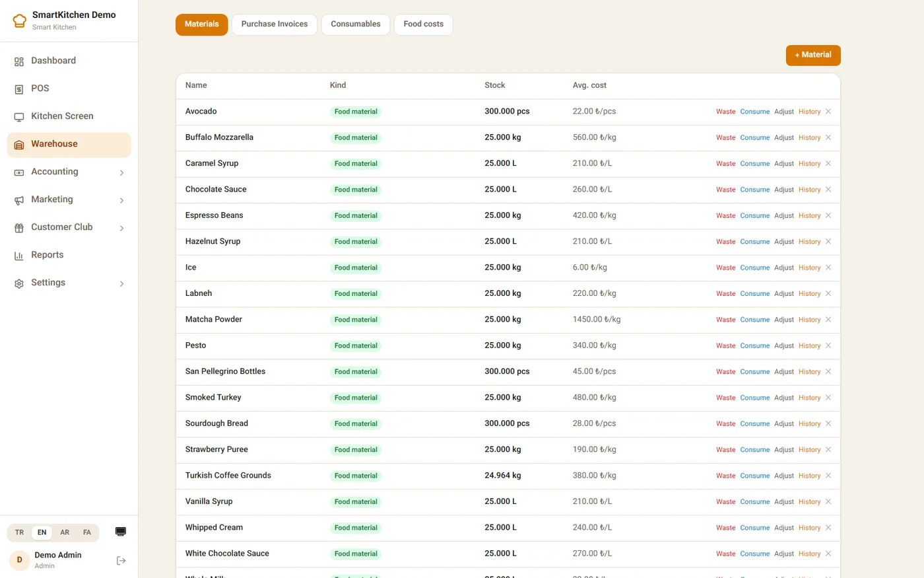Delete the Espresso Beans row via X
This screenshot has width=924, height=578.
point(828,215)
